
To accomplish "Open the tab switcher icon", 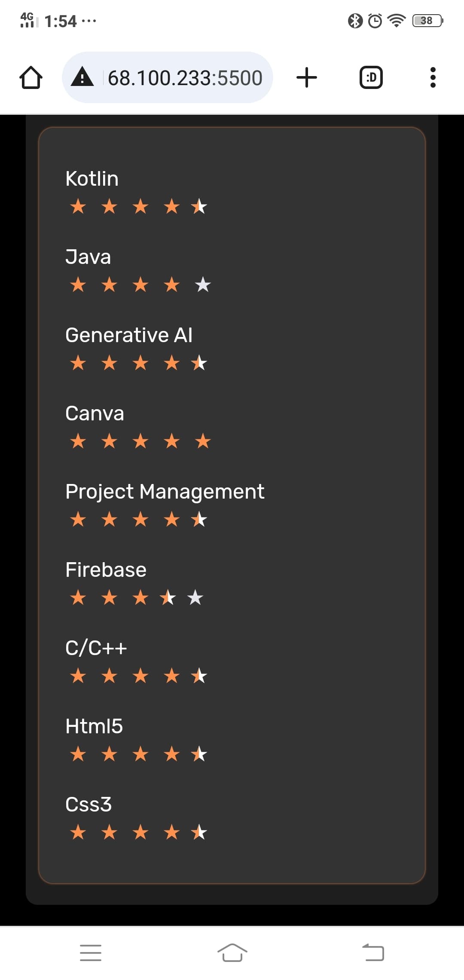I will (371, 78).
